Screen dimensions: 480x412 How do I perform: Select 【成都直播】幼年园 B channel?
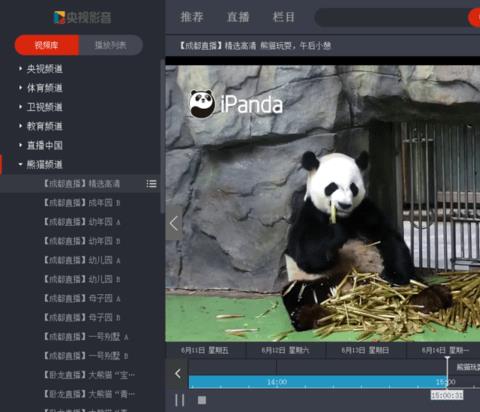point(82,241)
